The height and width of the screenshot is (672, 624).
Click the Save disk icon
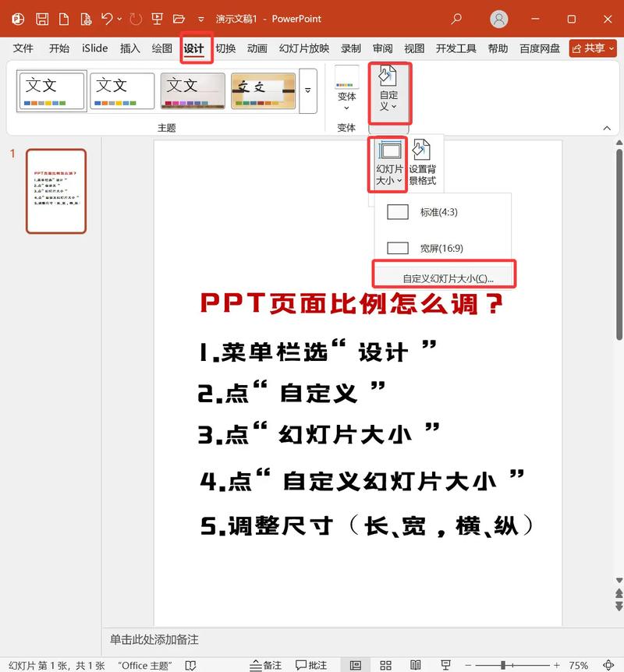[42, 19]
